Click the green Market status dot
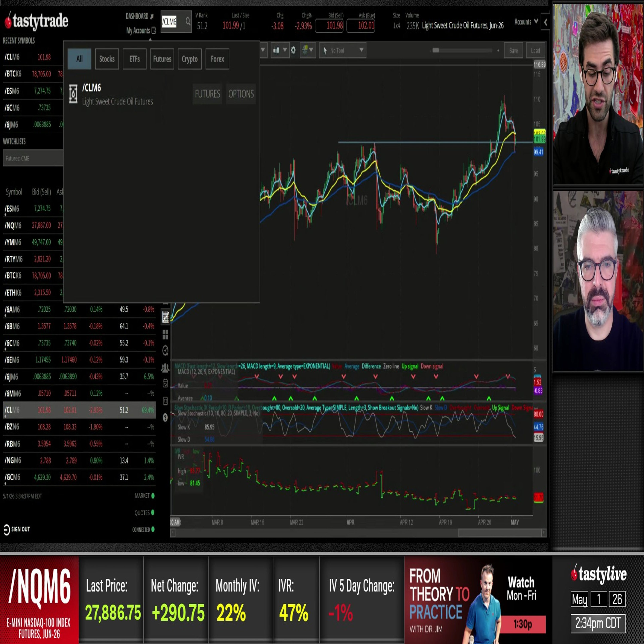 153,496
